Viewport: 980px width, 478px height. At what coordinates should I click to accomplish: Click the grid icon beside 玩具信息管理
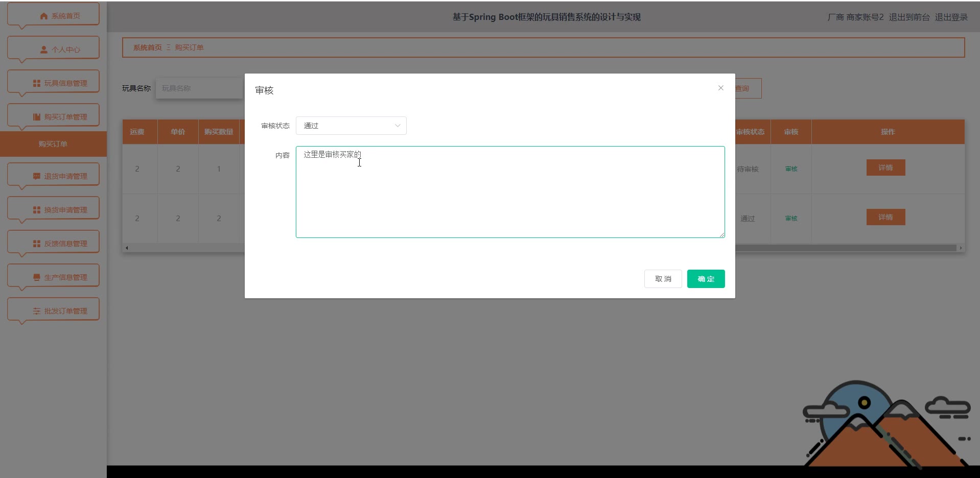[37, 83]
